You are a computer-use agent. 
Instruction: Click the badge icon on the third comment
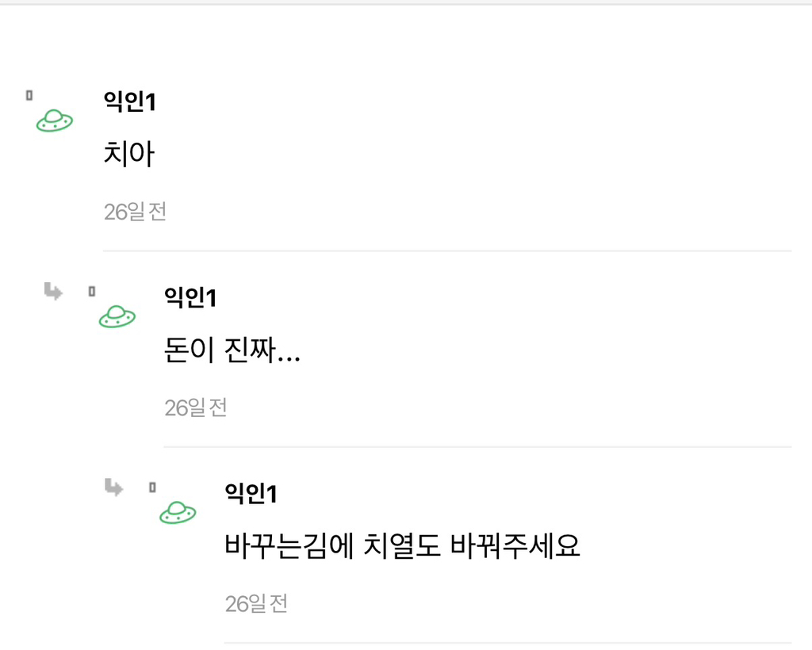tap(154, 486)
